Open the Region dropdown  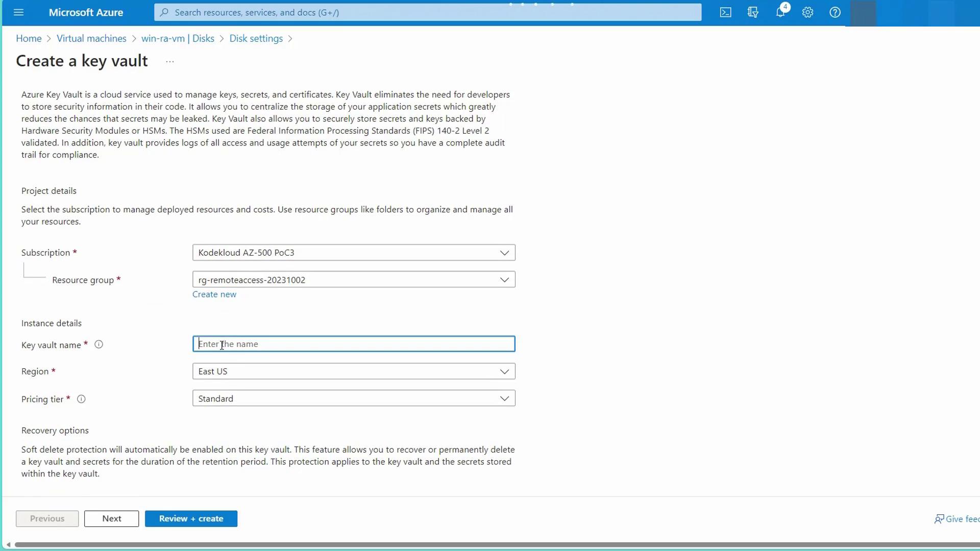(x=353, y=371)
